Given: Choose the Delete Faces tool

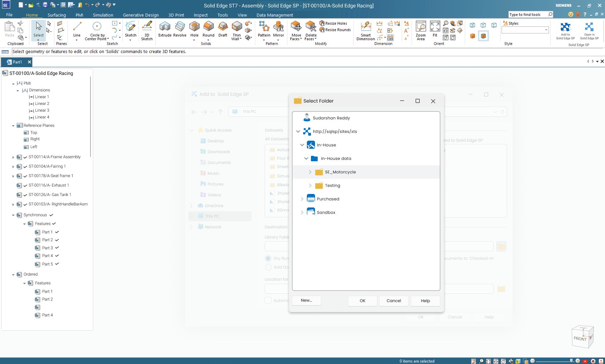Looking at the screenshot, I should [x=311, y=30].
